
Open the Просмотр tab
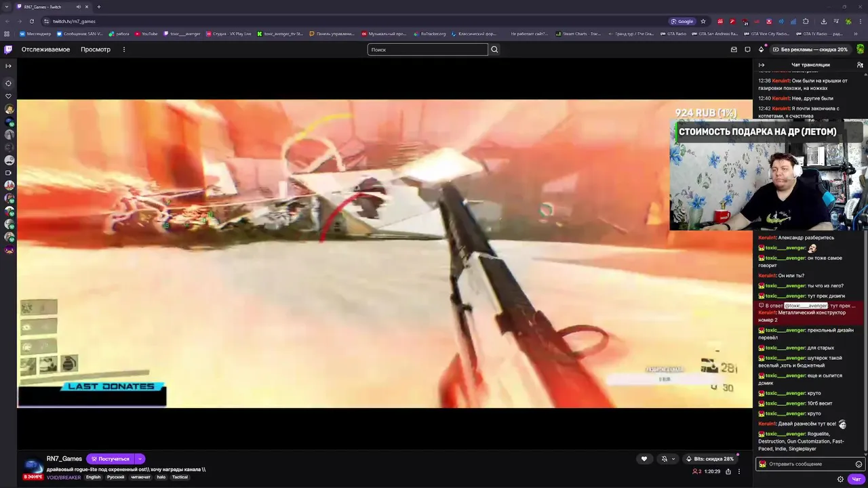pos(96,49)
